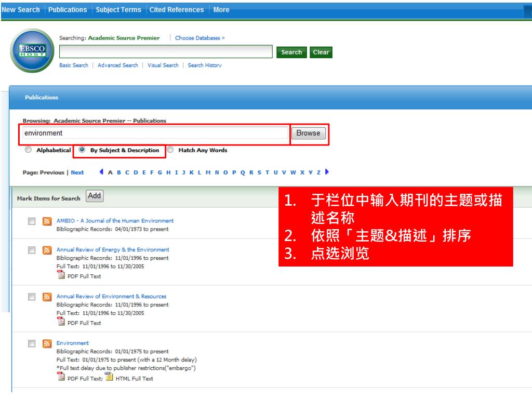532x399 pixels.
Task: Open Advanced Search link
Action: (118, 65)
